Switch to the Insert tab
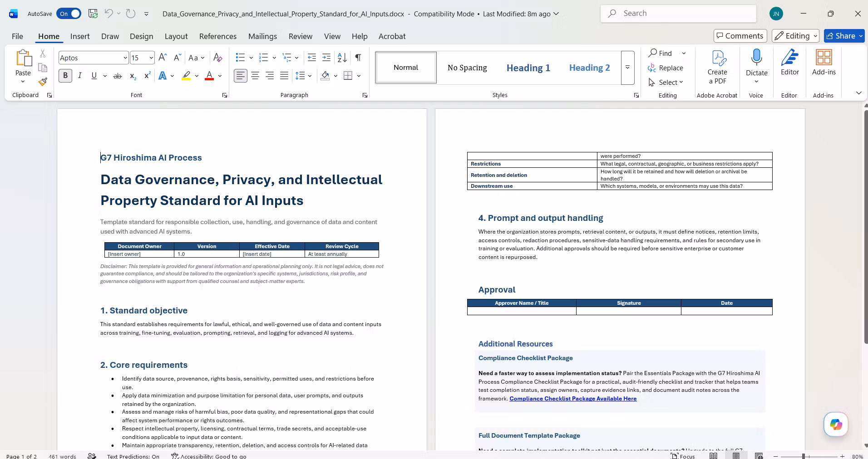The height and width of the screenshot is (459, 868). point(80,36)
